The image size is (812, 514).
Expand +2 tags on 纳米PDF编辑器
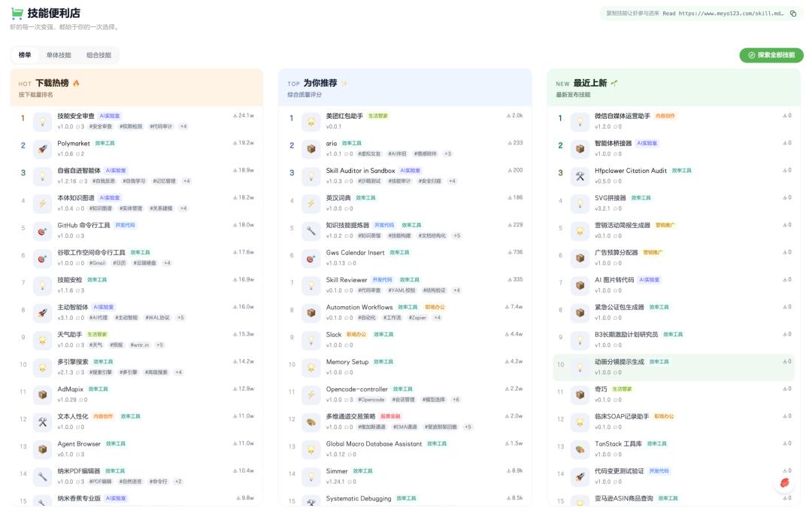(x=178, y=482)
